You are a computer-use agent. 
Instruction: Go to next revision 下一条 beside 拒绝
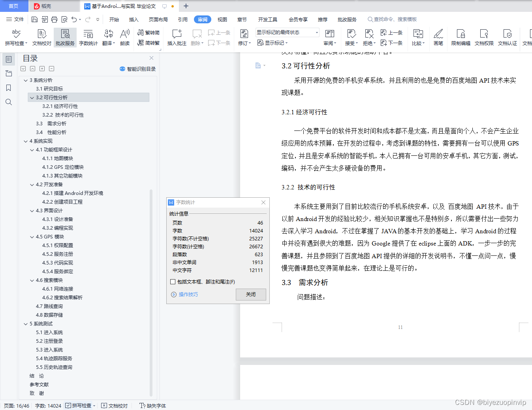[x=391, y=43]
